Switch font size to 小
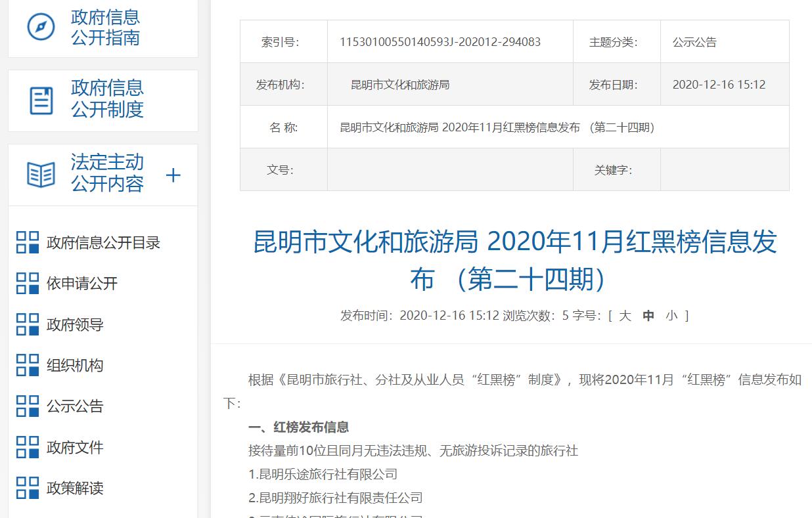Viewport: 812px width, 518px height. [x=671, y=315]
